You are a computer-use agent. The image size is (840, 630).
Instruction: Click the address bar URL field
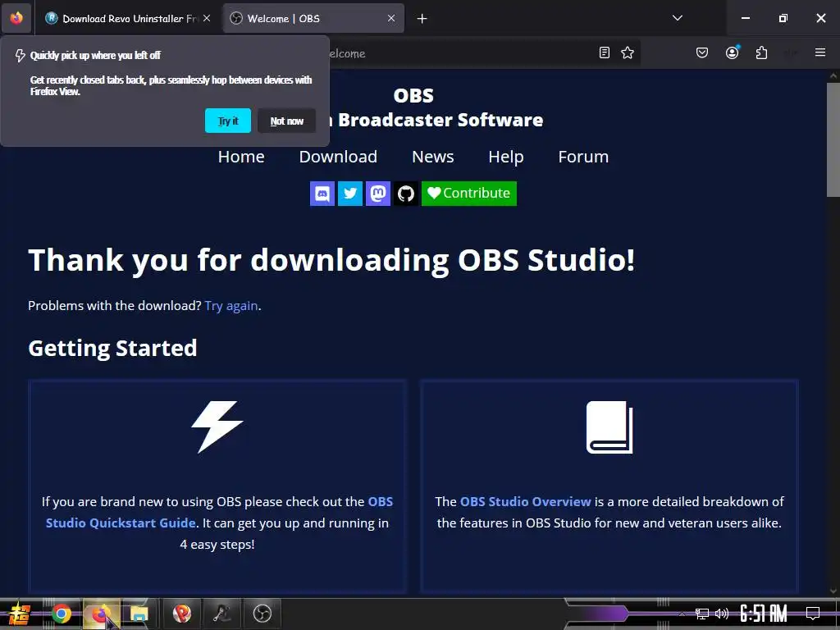[x=461, y=53]
